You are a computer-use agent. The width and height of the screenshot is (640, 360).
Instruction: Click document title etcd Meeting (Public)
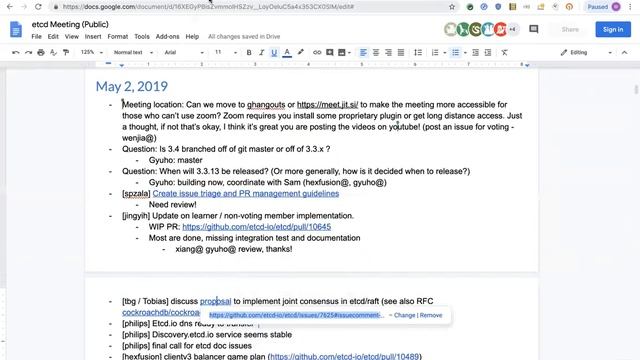tap(70, 24)
